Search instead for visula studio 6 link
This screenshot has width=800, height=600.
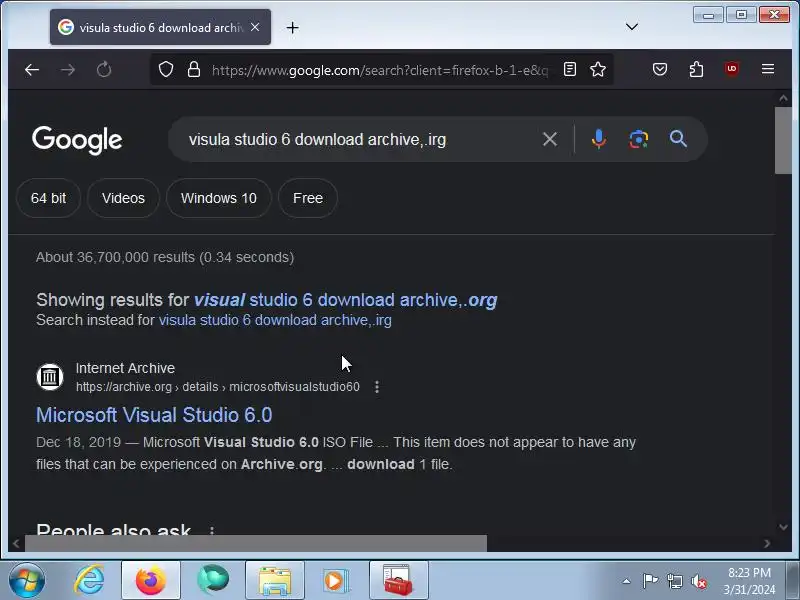coord(275,320)
